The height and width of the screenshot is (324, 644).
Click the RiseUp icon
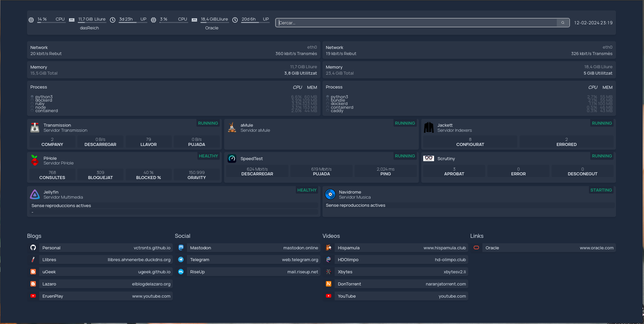[x=181, y=272]
